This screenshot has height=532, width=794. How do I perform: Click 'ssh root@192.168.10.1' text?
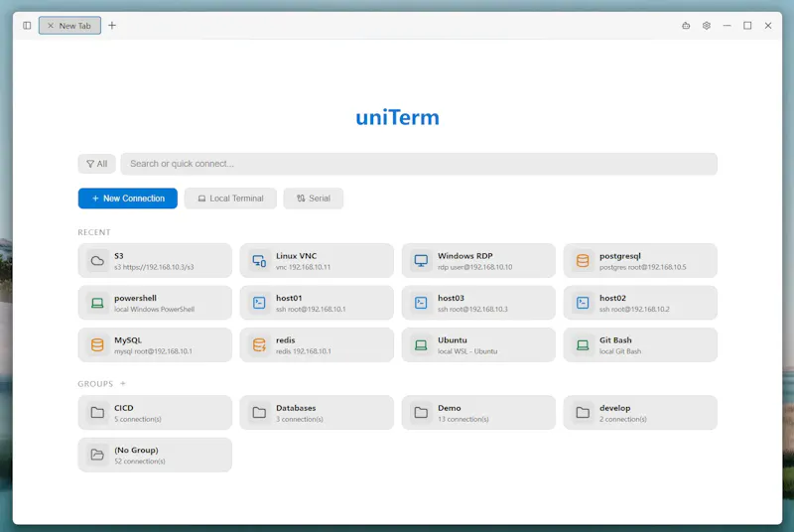[x=311, y=310]
